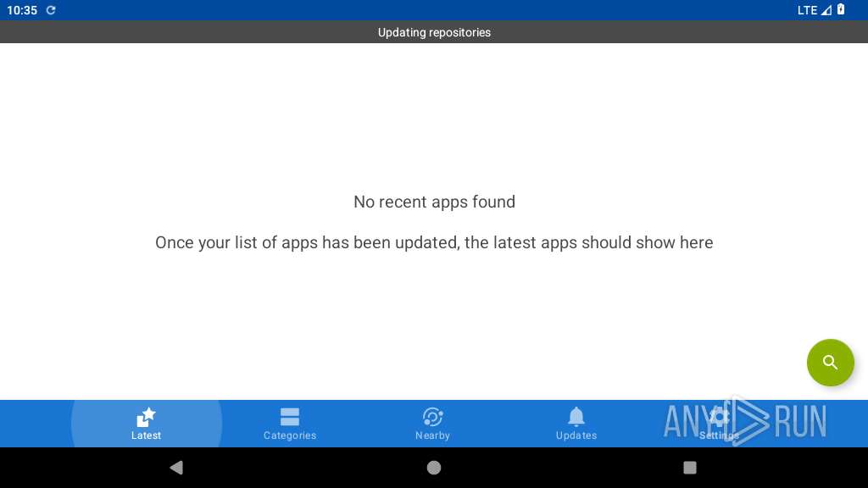Switch to the Categories tab
Screen dimensions: 868x488
click(290, 424)
